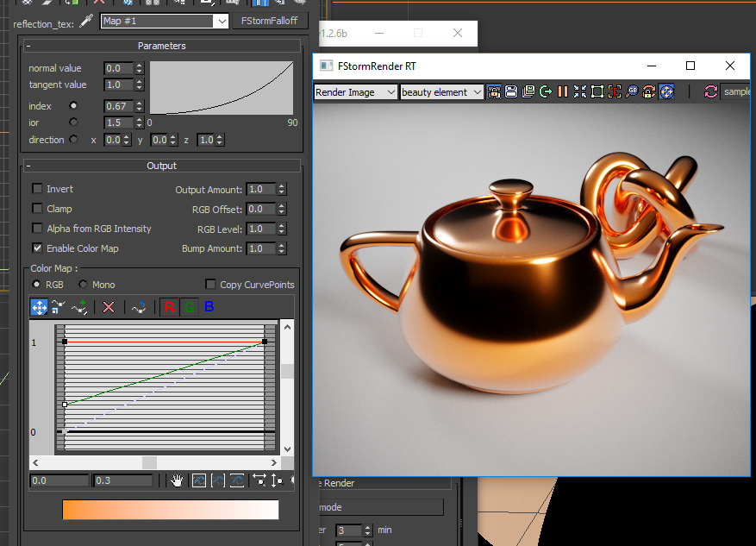Click the FStormFalloff map type button
The image size is (756, 546).
click(x=270, y=21)
